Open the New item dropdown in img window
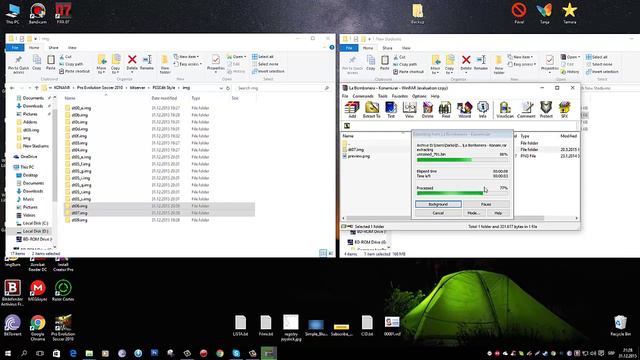This screenshot has height=360, width=640. tap(187, 57)
